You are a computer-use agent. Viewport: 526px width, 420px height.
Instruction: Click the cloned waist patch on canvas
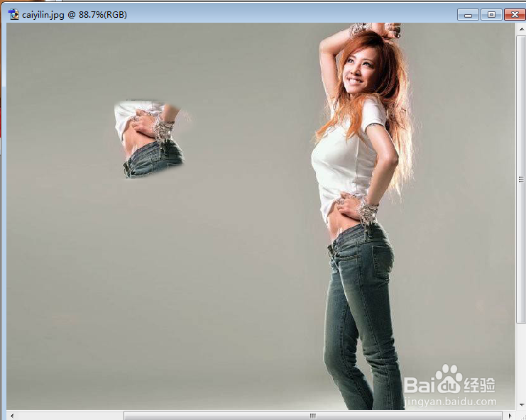tap(150, 139)
